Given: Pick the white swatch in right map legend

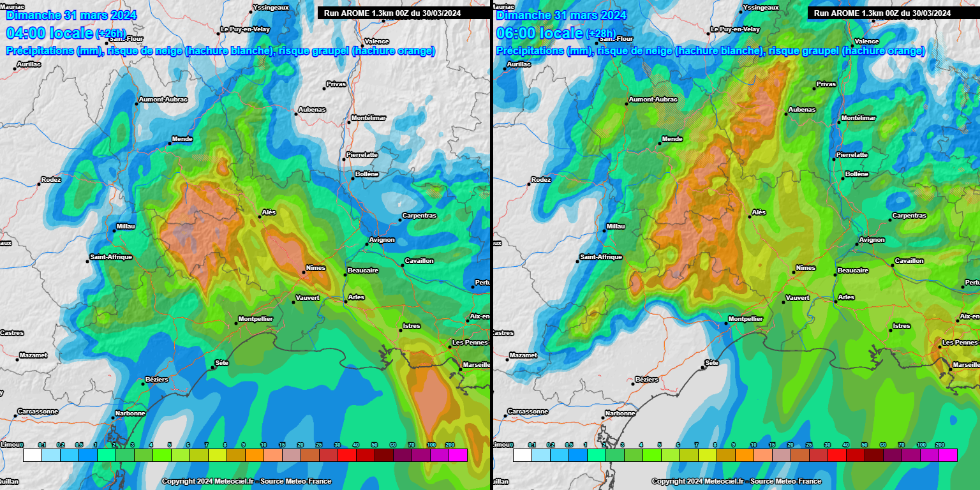Looking at the screenshot, I should point(522,455).
